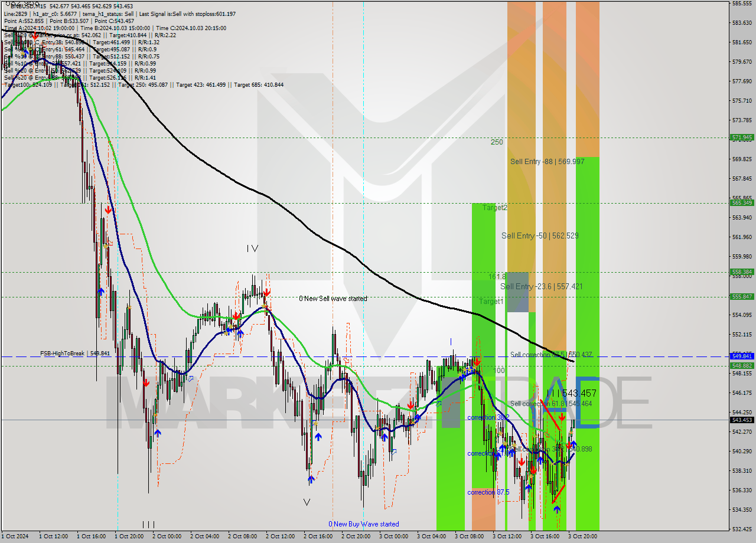
Task: Click the green 558.384 price tag
Action: pyautogui.click(x=742, y=272)
